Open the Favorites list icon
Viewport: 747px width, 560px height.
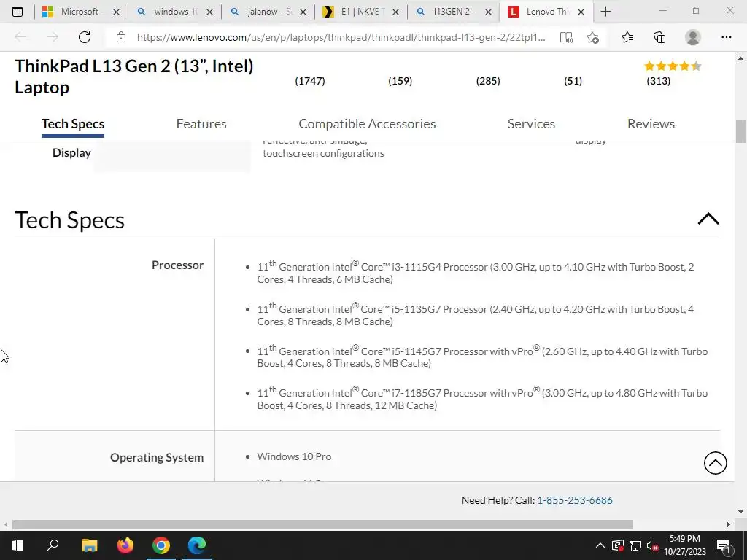click(x=627, y=37)
